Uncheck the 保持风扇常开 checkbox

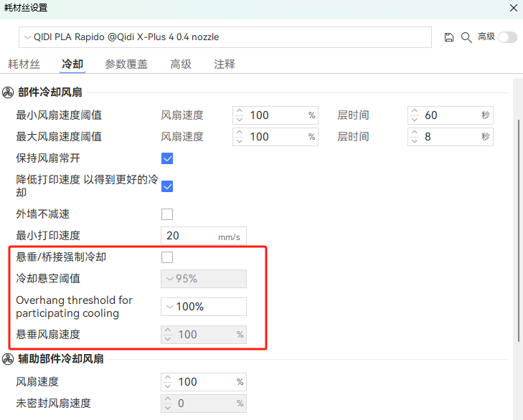tap(167, 158)
